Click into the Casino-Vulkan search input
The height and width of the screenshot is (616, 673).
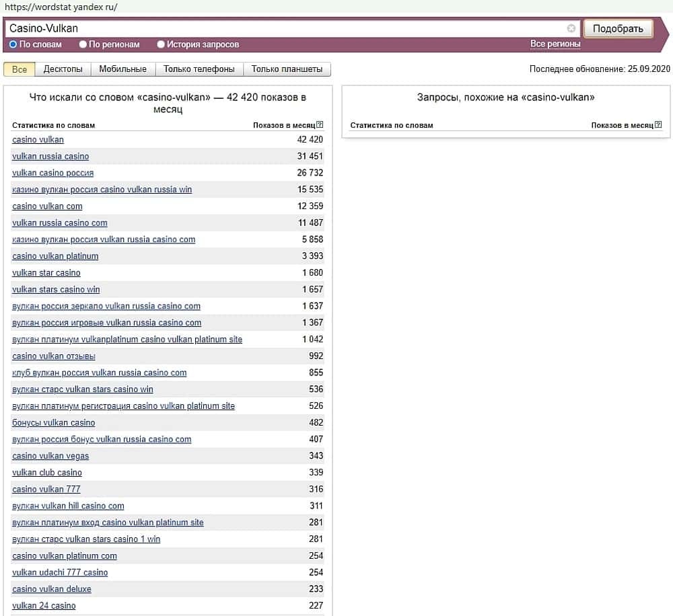(283, 28)
